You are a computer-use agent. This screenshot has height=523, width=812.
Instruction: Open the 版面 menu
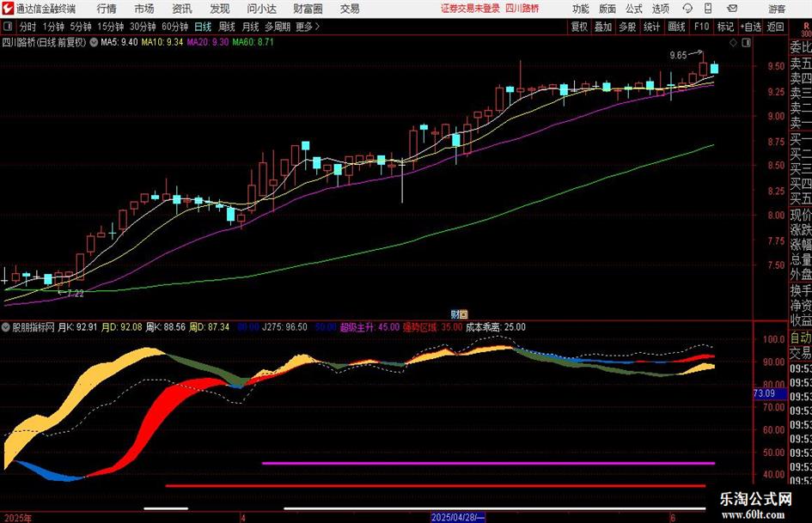click(607, 9)
